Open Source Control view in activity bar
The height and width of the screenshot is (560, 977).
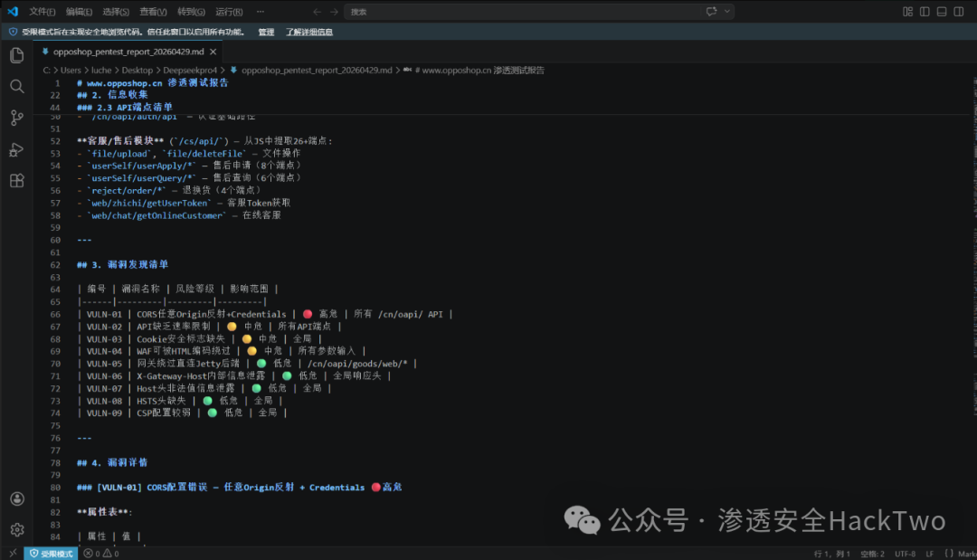click(17, 117)
